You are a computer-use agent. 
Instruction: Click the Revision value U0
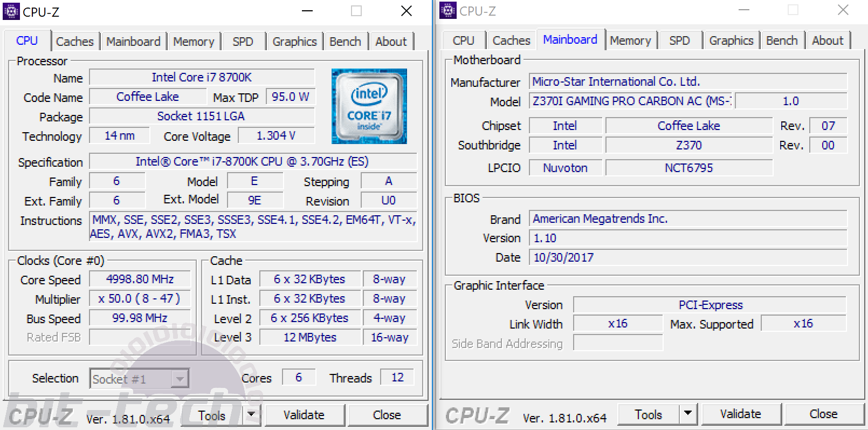389,200
